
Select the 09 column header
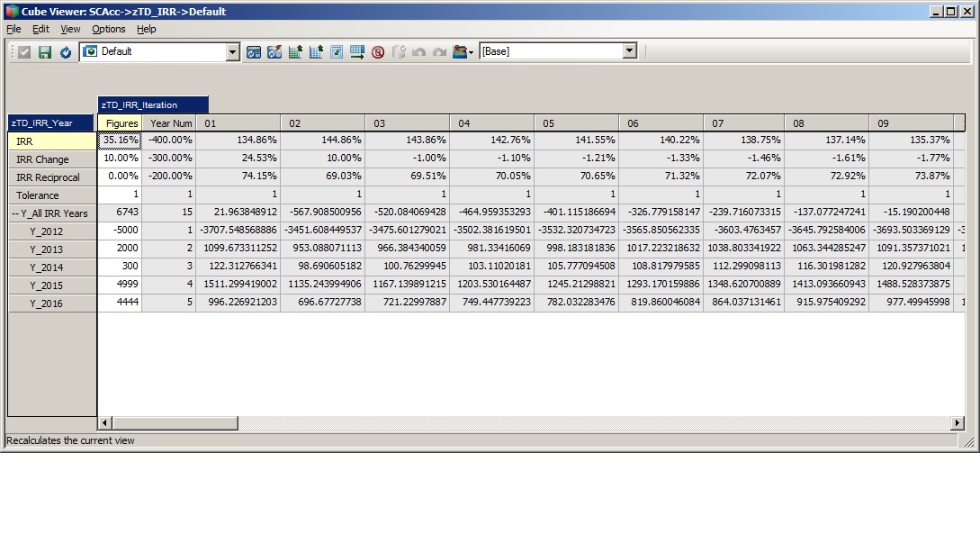pos(912,123)
